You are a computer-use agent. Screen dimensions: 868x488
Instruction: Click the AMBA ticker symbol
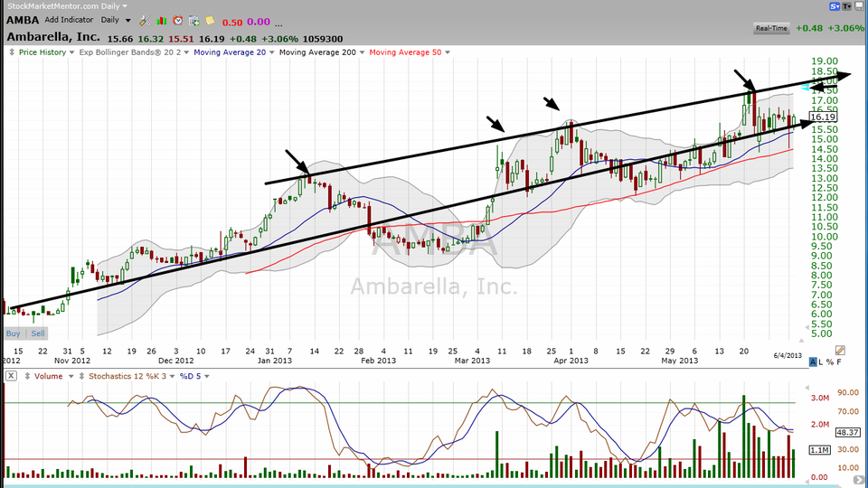(23, 21)
